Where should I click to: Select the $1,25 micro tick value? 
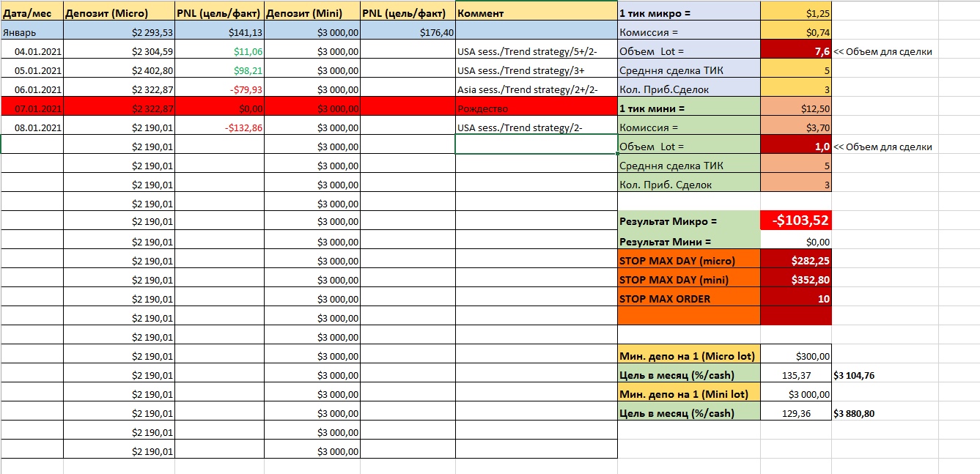pos(796,13)
